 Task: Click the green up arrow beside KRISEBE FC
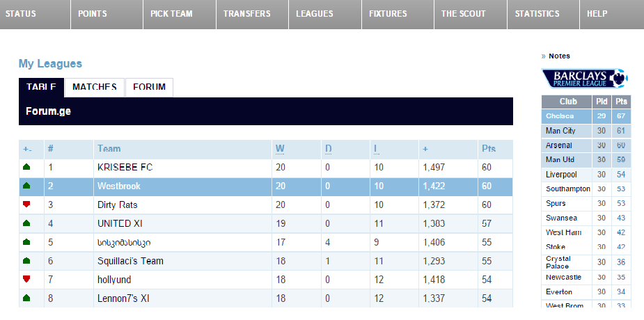pyautogui.click(x=27, y=167)
